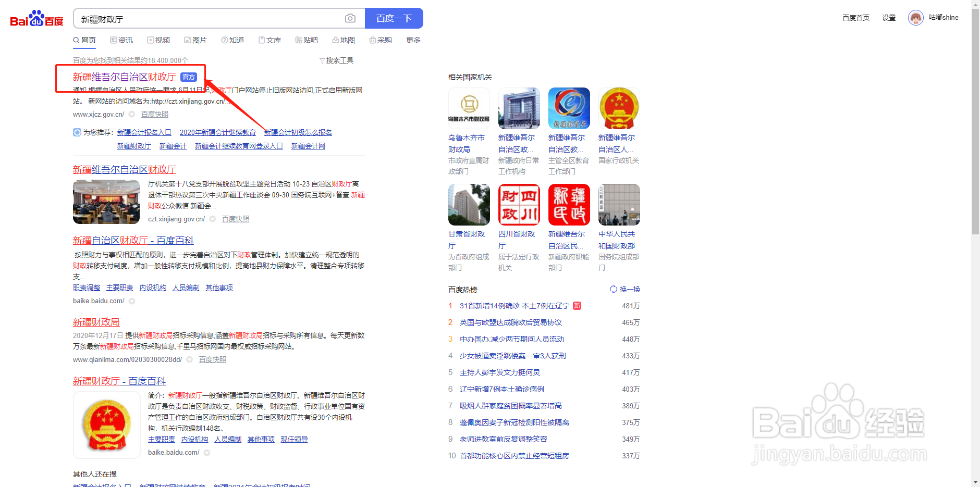This screenshot has width=980, height=487.
Task: Click the 百度一下 search button
Action: [394, 18]
